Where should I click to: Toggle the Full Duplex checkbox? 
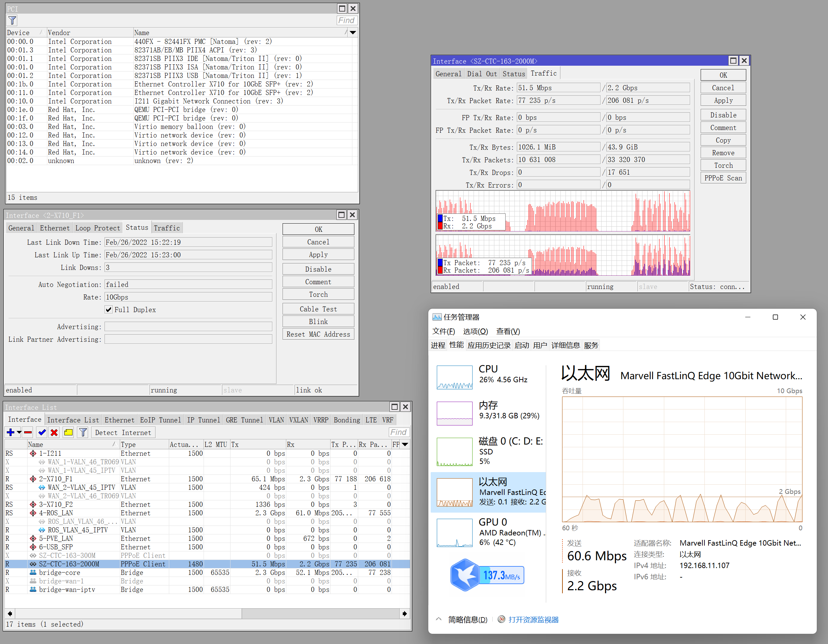(x=109, y=310)
